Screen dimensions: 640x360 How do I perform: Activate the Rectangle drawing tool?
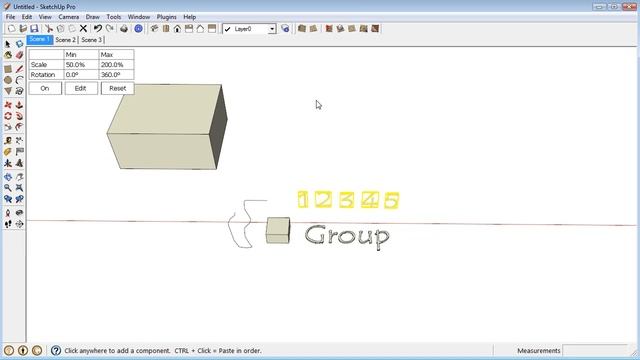pos(8,69)
